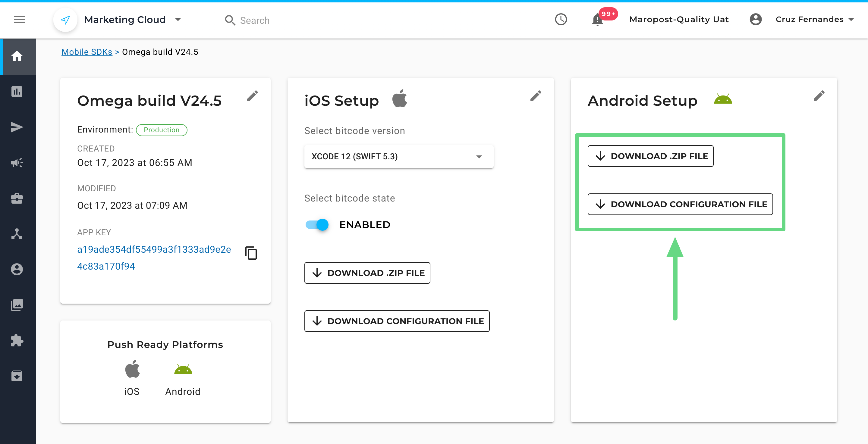Open the Cruz Fernandes user menu
Viewport: 868px width, 444px height.
(814, 19)
